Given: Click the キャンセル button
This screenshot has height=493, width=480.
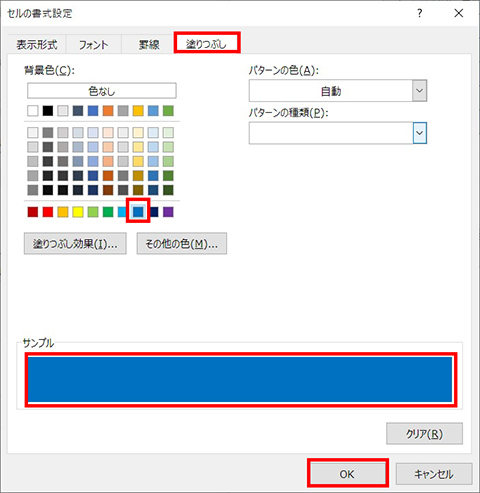Looking at the screenshot, I should point(434,474).
